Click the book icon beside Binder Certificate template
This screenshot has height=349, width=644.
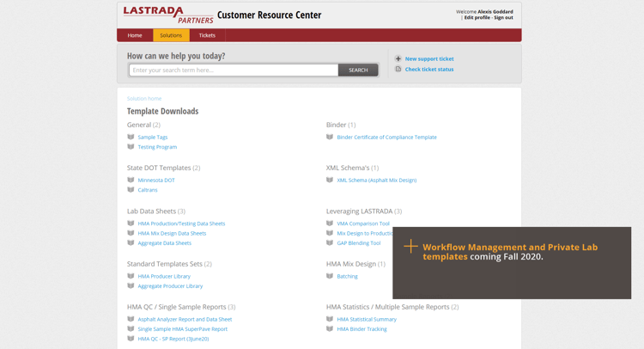pos(330,137)
